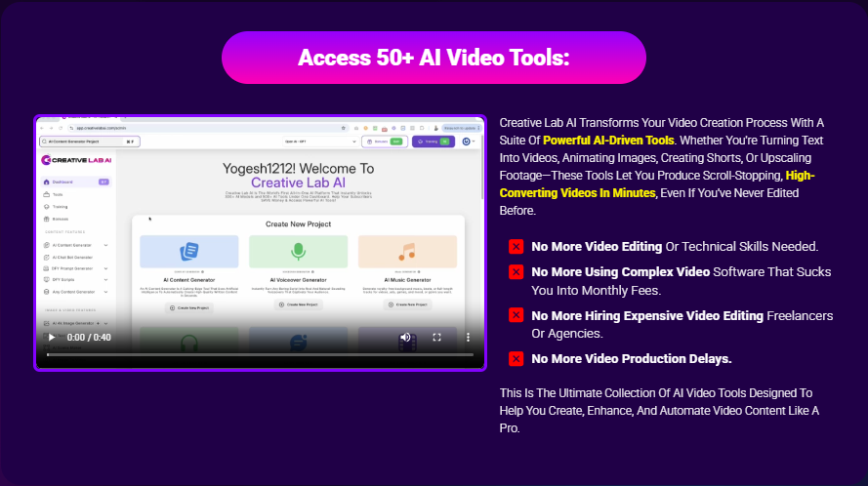Click the video progress seek bar

[x=260, y=354]
